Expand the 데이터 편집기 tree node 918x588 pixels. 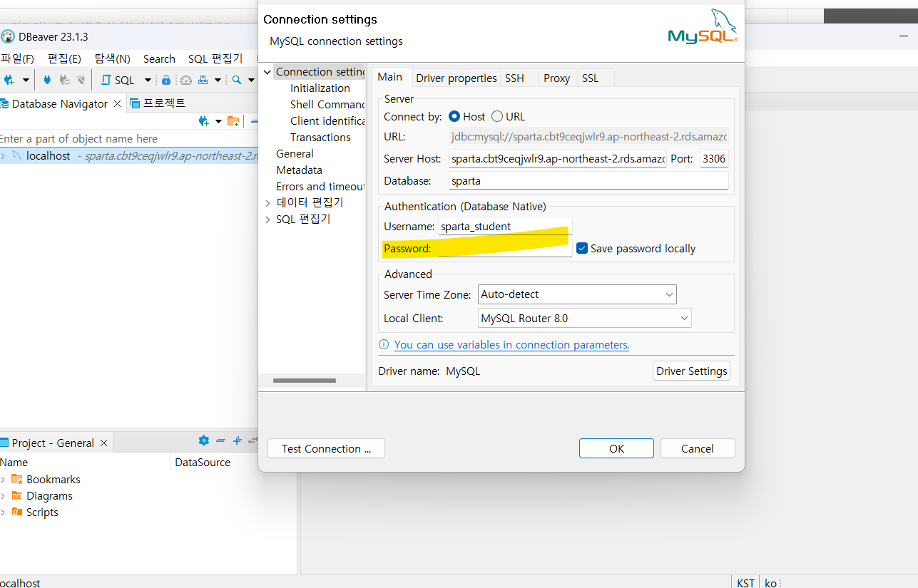tap(267, 202)
